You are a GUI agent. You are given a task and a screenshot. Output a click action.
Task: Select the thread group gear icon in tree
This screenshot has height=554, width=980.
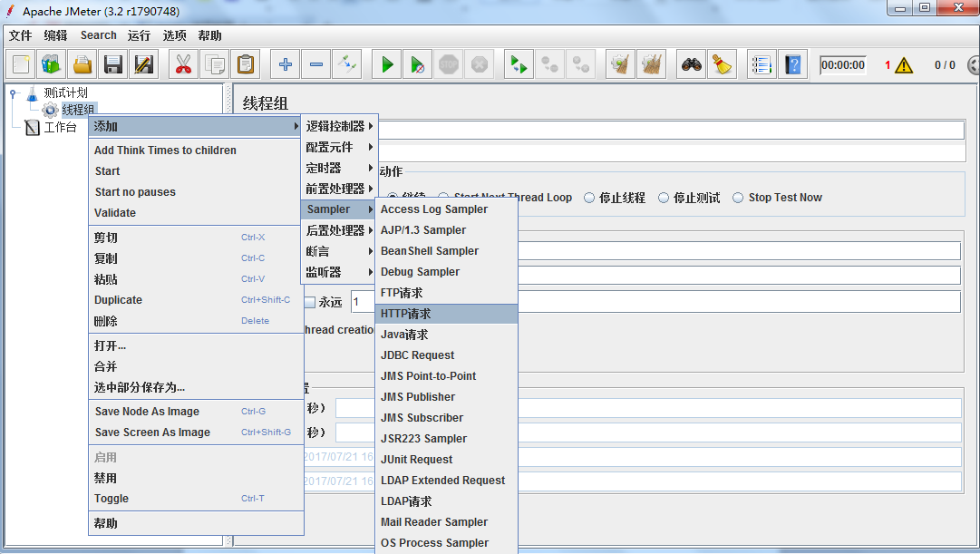click(x=50, y=110)
